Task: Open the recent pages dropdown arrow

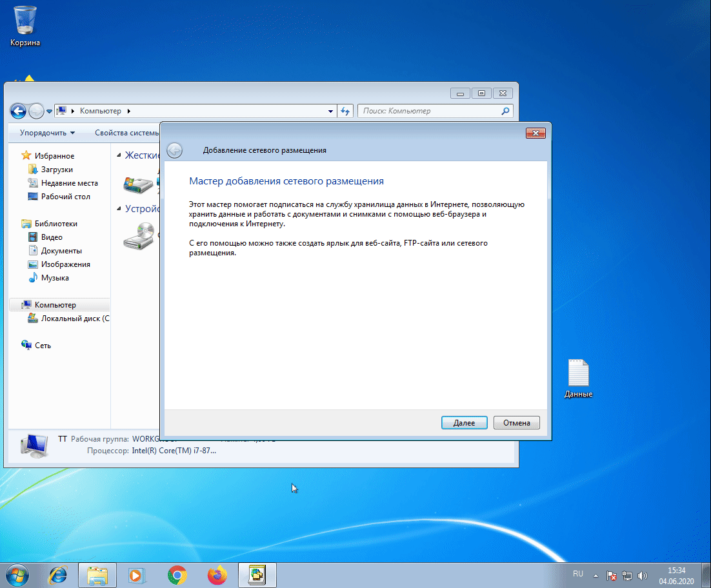Action: pyautogui.click(x=49, y=112)
